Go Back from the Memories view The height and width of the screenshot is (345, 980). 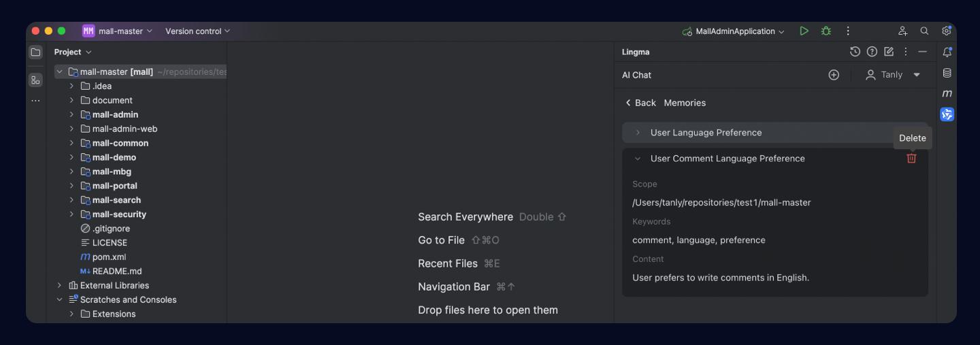point(640,103)
